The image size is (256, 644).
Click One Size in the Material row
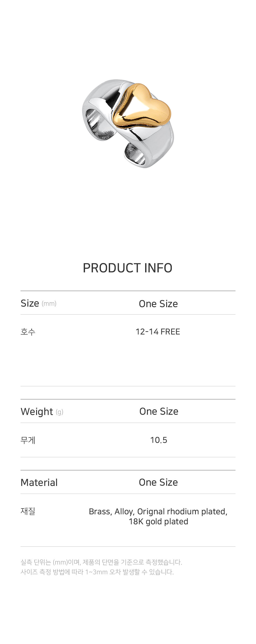click(x=158, y=482)
